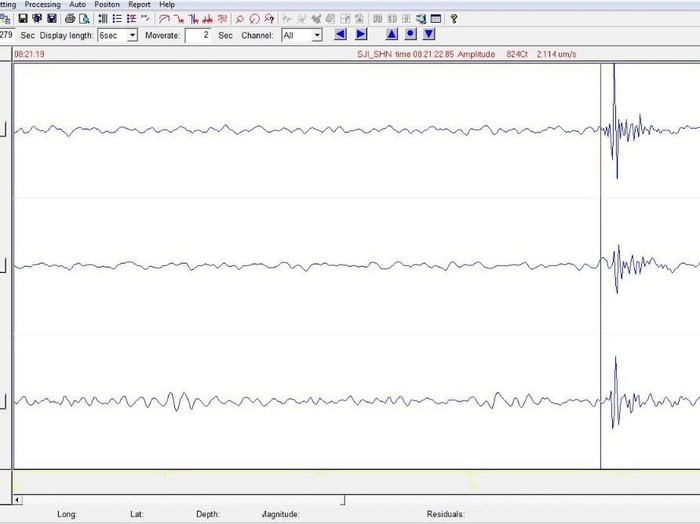Click the save floppy disk icon

point(23,19)
